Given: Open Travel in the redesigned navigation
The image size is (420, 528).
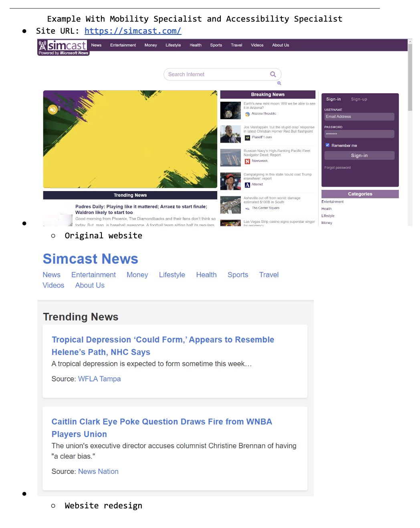Looking at the screenshot, I should [x=269, y=275].
